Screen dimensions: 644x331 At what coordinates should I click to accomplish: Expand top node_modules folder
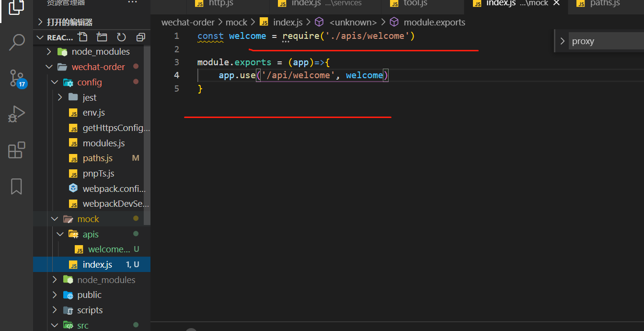tap(48, 51)
